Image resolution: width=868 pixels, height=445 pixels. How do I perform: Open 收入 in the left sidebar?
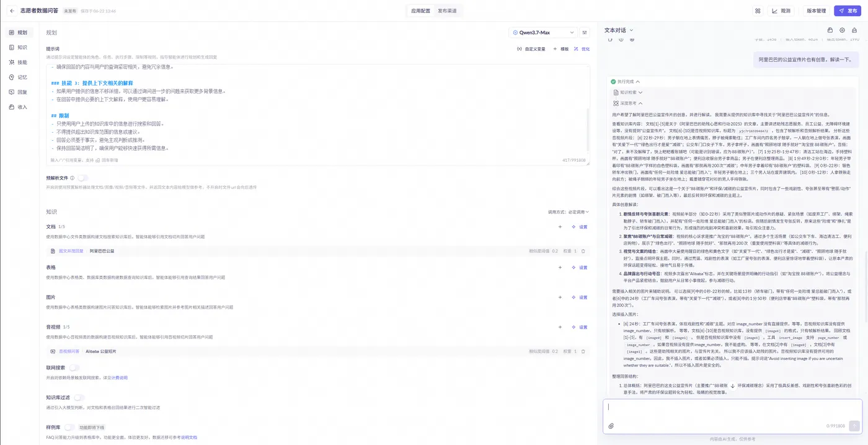(19, 107)
